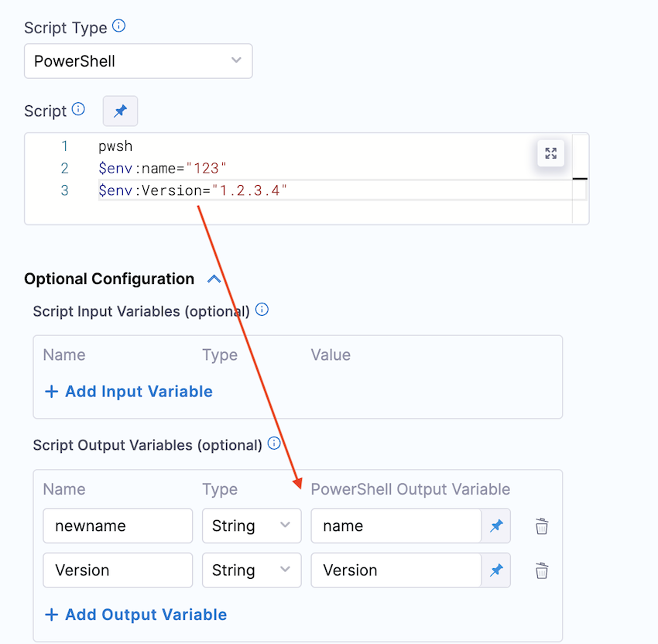The height and width of the screenshot is (644, 658).
Task: Delete the newname output variable row
Action: click(542, 526)
